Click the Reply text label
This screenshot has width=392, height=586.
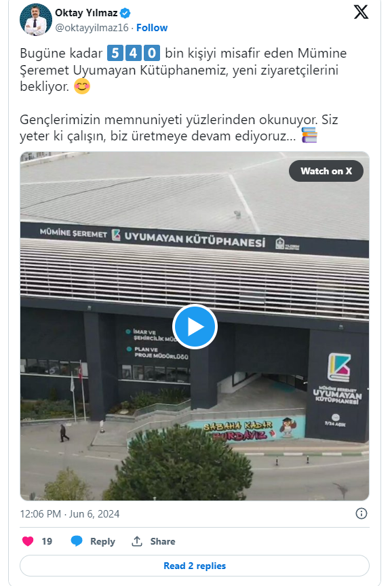pos(102,541)
